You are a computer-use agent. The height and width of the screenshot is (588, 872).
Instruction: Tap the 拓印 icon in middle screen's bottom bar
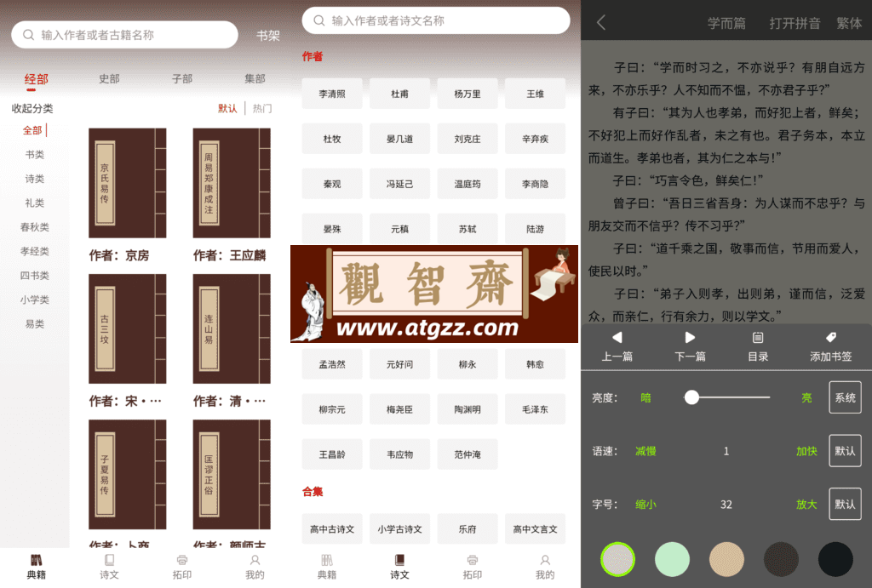(472, 560)
